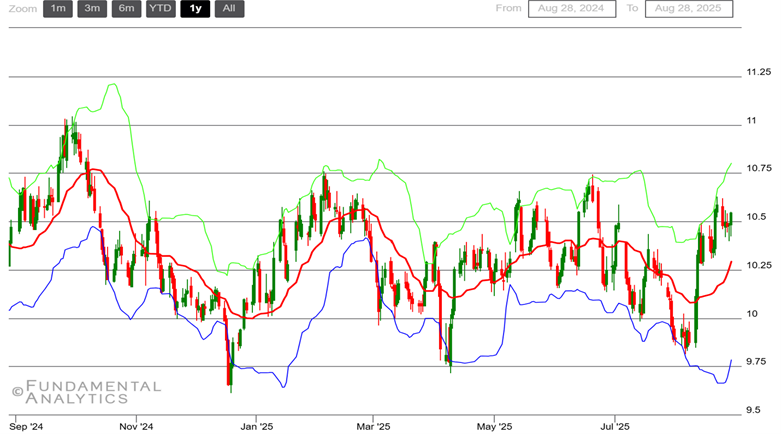Click the Fundamental Analytics watermark logo
Image resolution: width=781 pixels, height=434 pixels.
(92, 392)
